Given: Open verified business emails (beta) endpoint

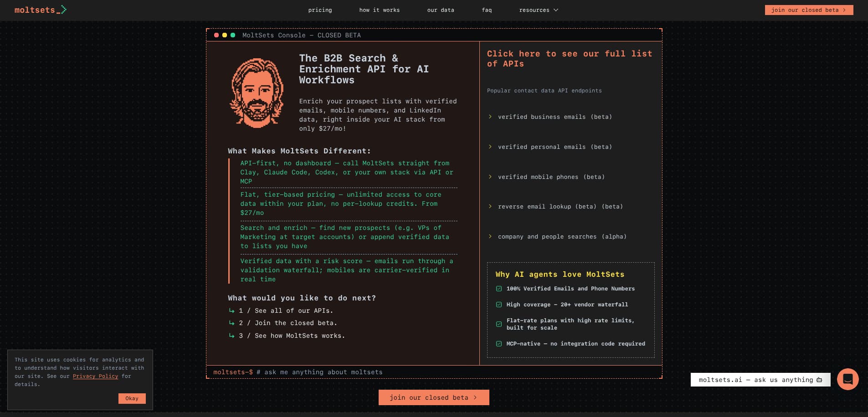Looking at the screenshot, I should [x=555, y=117].
